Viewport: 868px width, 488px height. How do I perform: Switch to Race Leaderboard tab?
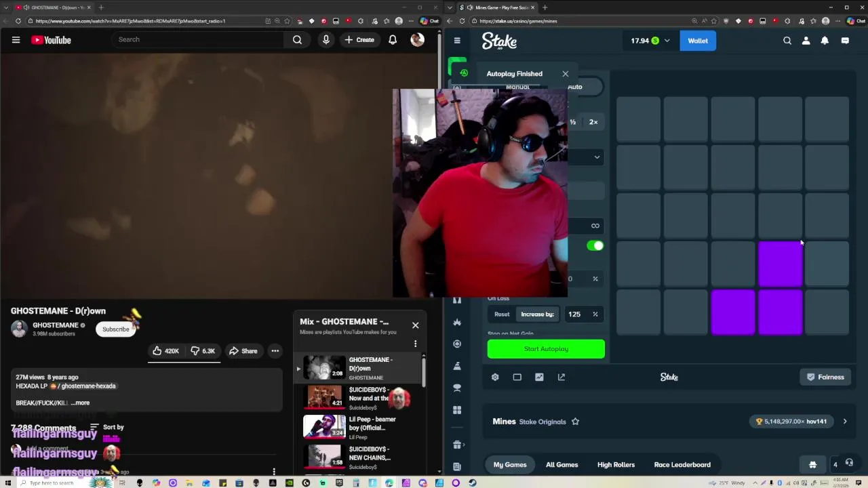[x=682, y=465]
